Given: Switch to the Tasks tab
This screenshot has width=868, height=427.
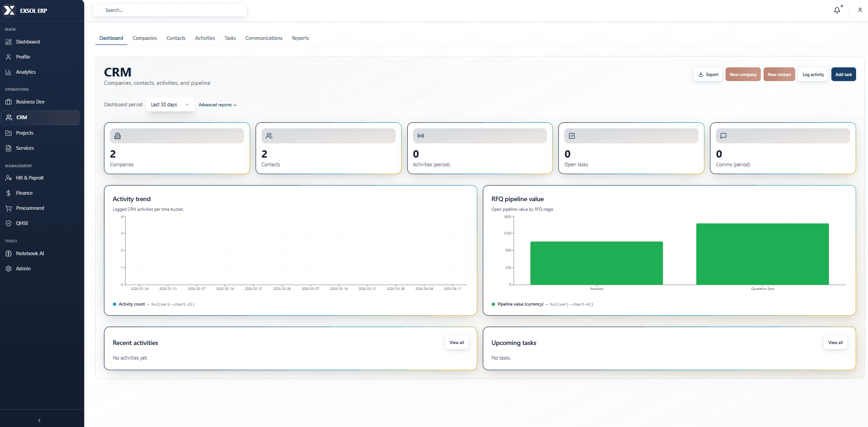Looking at the screenshot, I should click(x=230, y=38).
